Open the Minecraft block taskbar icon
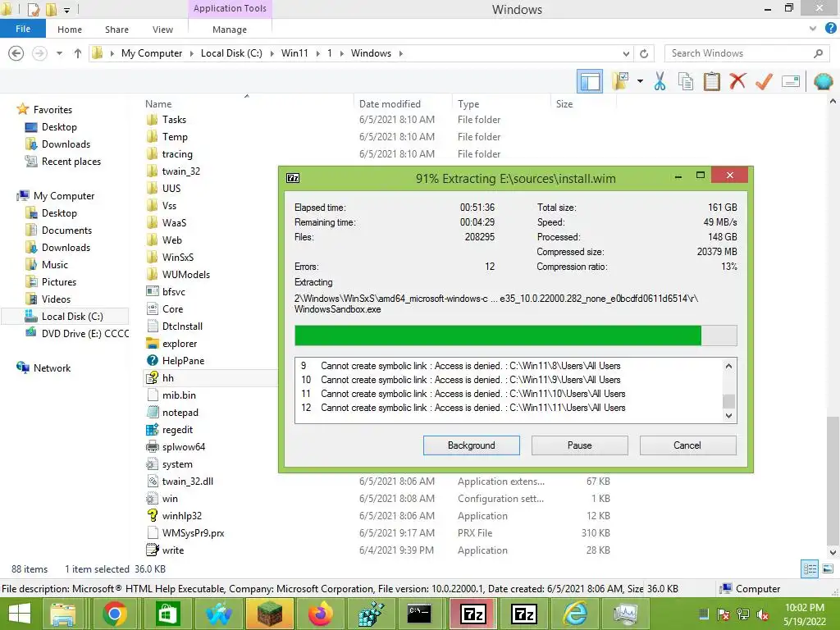This screenshot has height=630, width=840. [x=269, y=614]
